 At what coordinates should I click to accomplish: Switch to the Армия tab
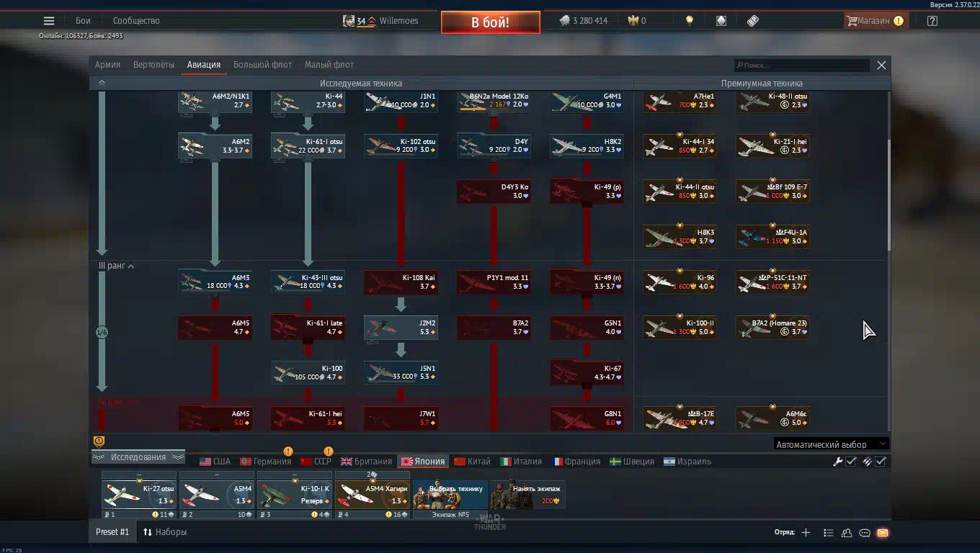(108, 65)
